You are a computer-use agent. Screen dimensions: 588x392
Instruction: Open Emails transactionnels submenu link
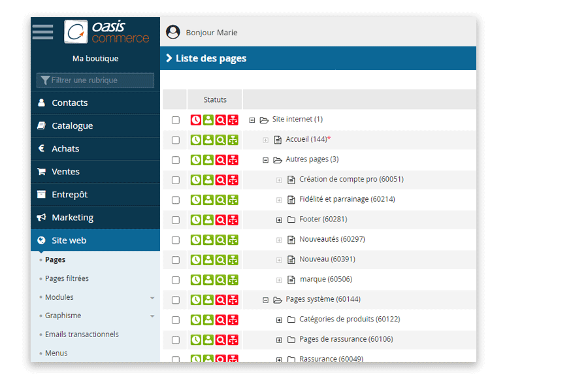tap(82, 335)
